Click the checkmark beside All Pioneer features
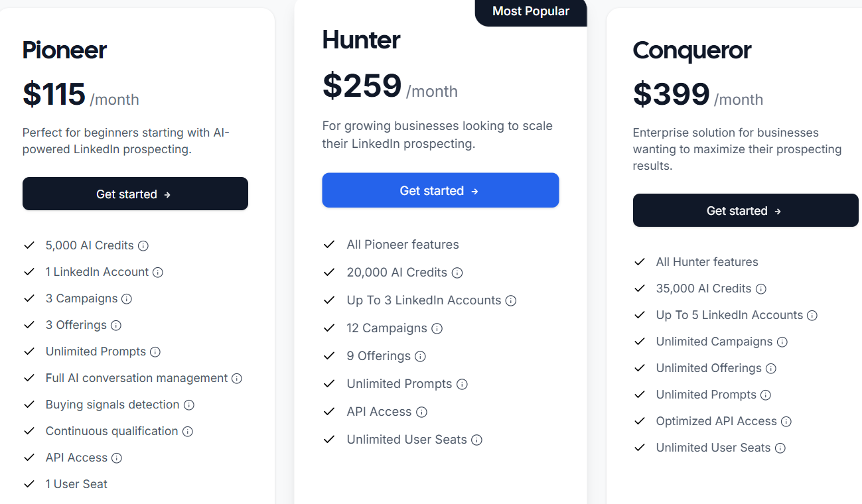 [x=329, y=244]
